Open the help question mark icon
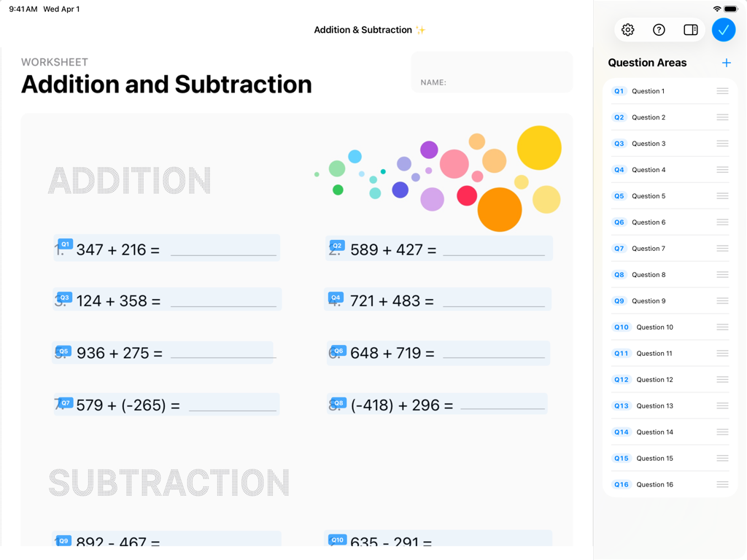This screenshot has width=747, height=560. click(x=659, y=30)
